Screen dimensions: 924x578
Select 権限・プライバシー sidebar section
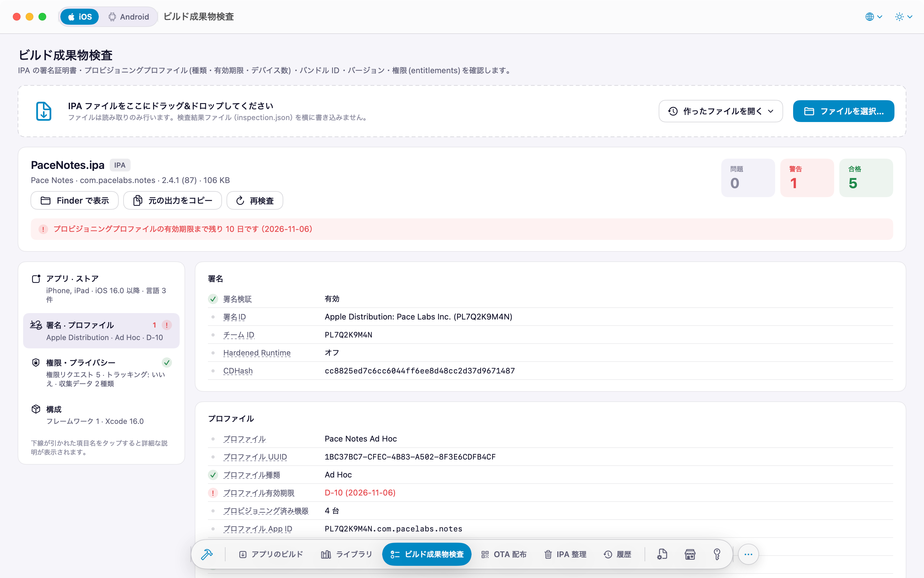coord(101,373)
